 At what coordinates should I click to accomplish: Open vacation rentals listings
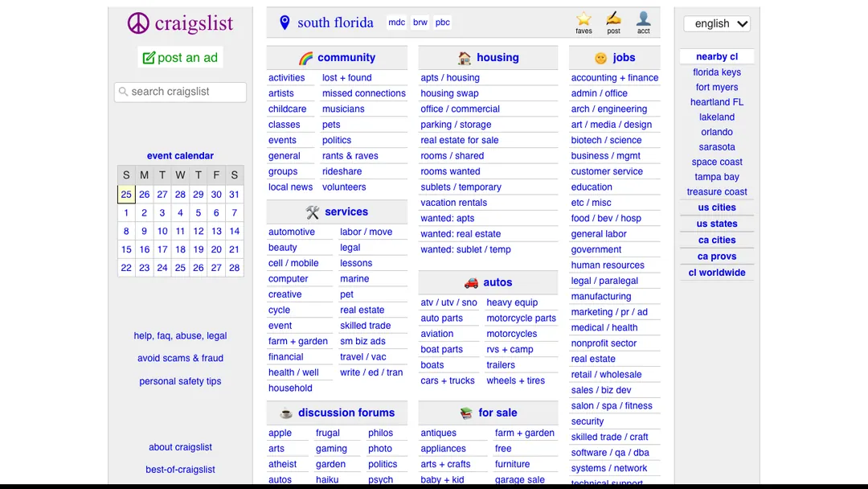point(454,203)
